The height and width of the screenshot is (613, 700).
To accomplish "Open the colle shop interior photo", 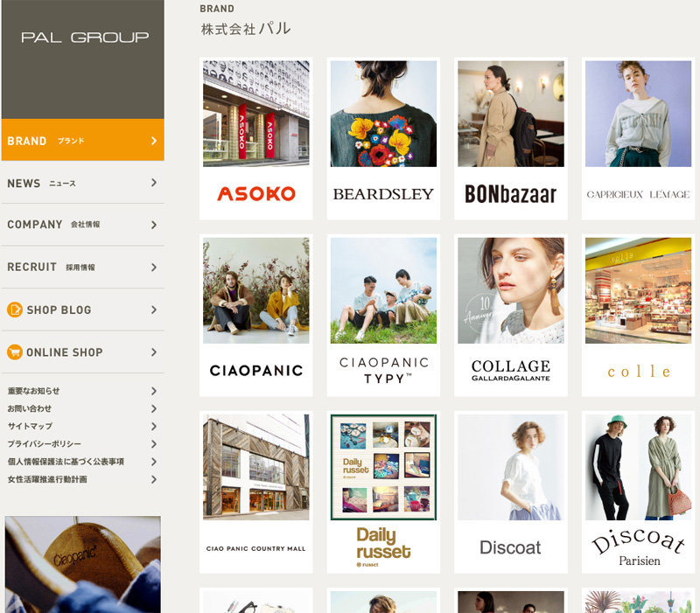I will pyautogui.click(x=639, y=290).
